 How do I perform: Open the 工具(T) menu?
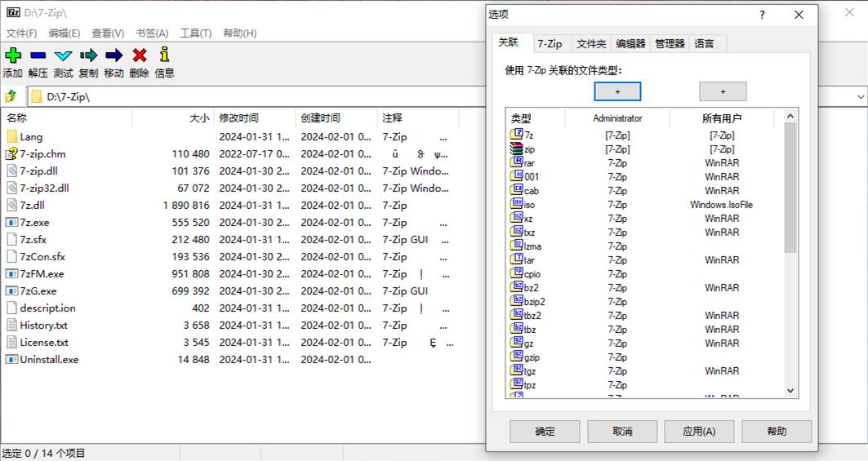tap(196, 33)
